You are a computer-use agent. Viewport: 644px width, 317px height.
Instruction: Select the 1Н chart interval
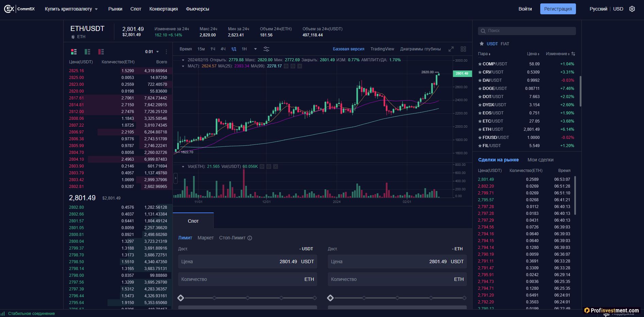tap(244, 49)
